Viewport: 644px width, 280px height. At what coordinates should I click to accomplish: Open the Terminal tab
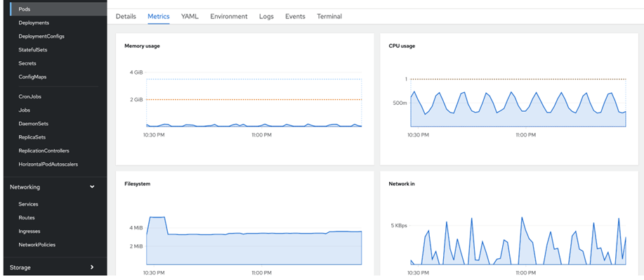tap(329, 16)
